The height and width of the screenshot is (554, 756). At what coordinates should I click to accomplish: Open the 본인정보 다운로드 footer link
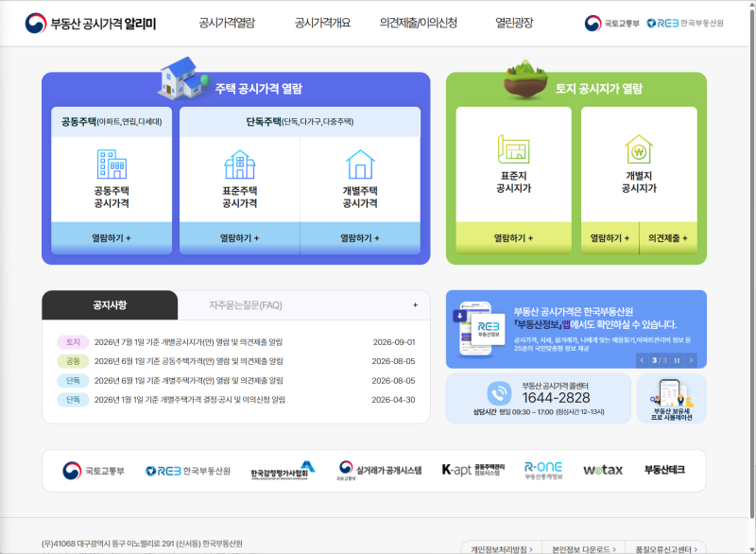tap(584, 549)
